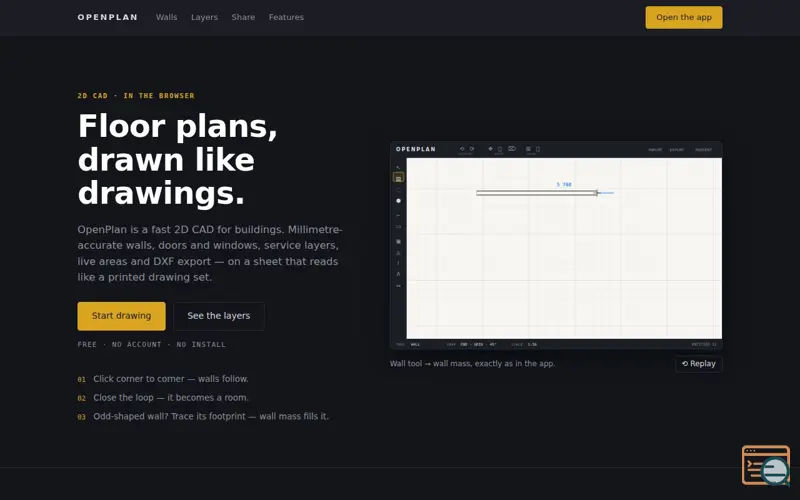Click the 'FREE · NO ACCOUNT · NO INSTALL' text
The image size is (800, 500).
point(152,344)
